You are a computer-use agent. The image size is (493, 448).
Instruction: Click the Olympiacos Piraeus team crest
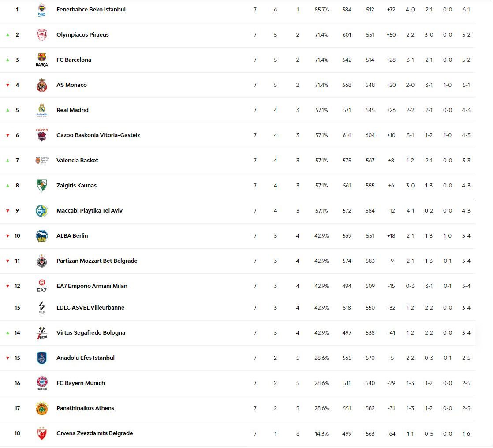42,35
